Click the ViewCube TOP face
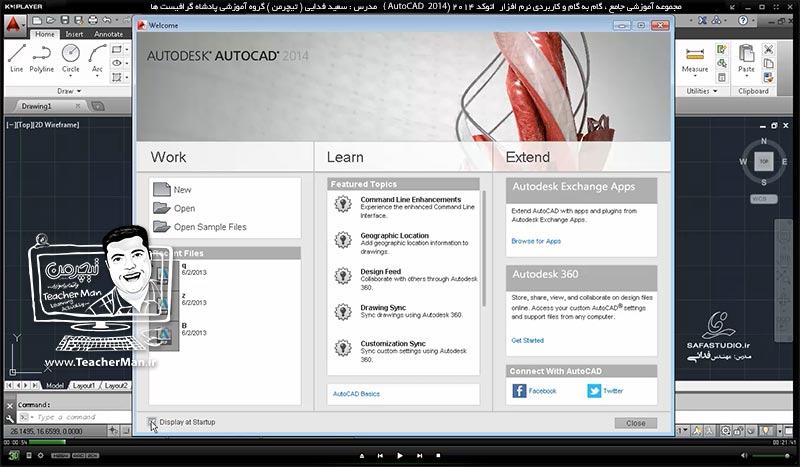 pos(763,161)
